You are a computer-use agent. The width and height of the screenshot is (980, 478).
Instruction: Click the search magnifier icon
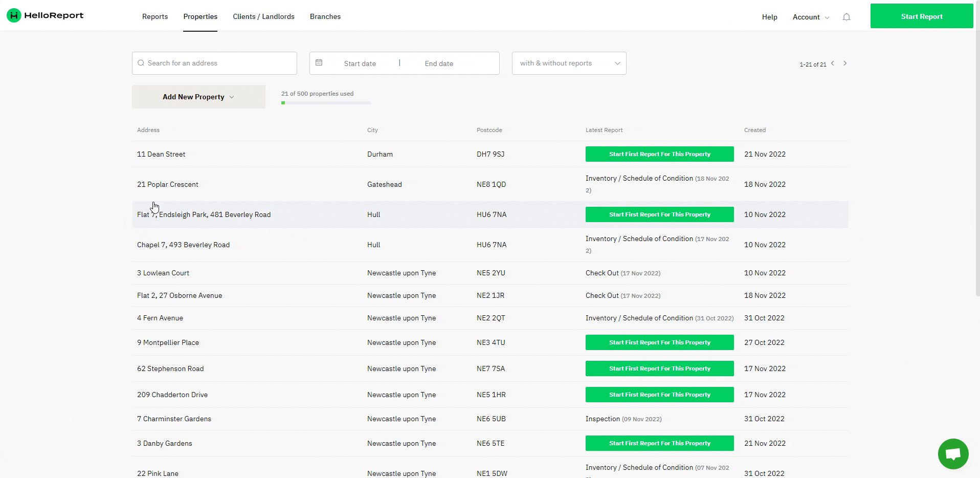pos(141,63)
